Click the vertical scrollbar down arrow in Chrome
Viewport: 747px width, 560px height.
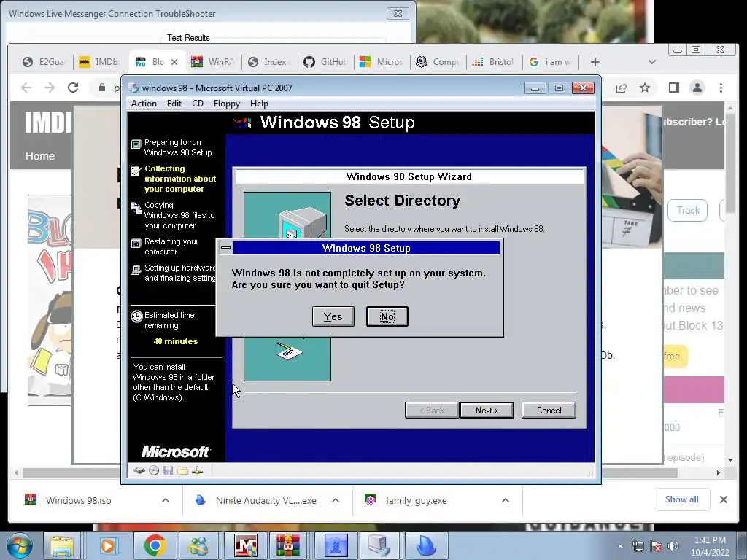click(731, 459)
